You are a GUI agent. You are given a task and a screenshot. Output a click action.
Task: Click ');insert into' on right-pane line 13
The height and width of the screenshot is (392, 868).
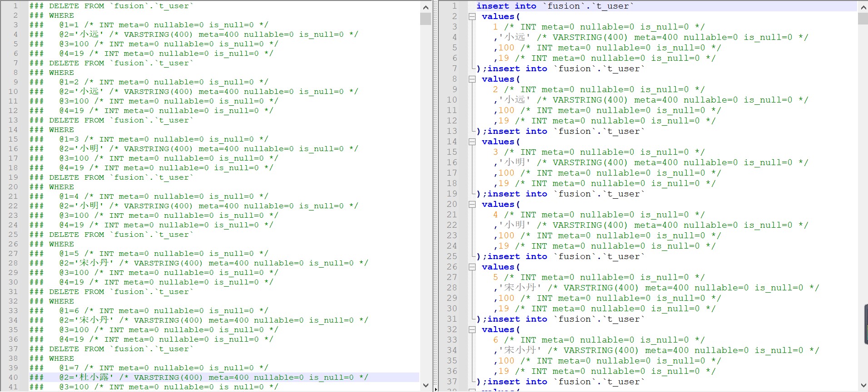point(512,131)
